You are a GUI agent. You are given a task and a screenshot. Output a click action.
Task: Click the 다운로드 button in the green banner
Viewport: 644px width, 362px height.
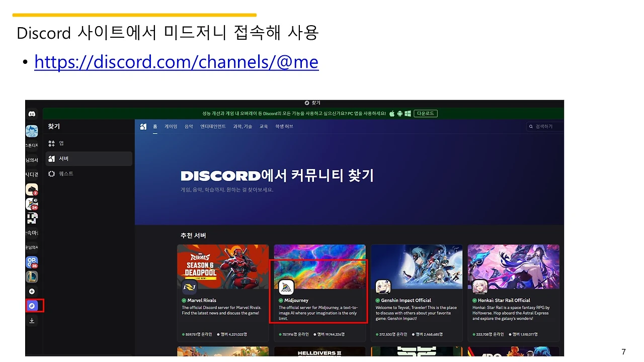click(x=425, y=114)
